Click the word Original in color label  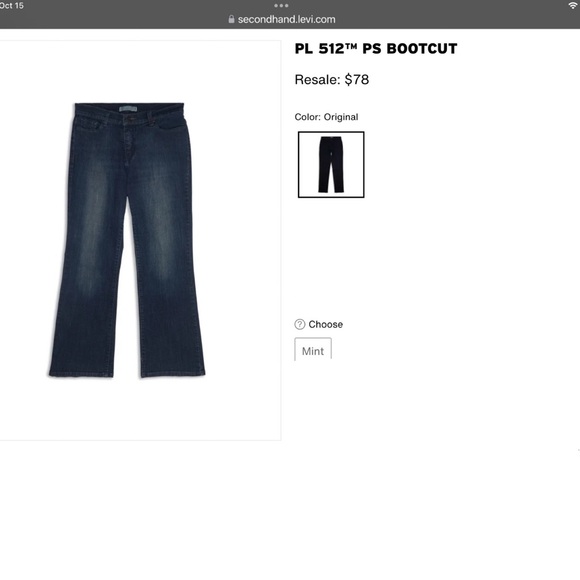(341, 117)
